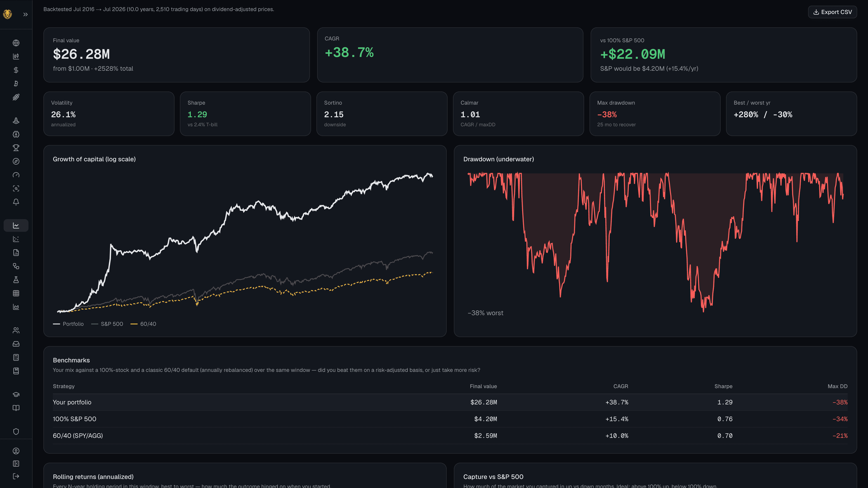The height and width of the screenshot is (488, 868).
Task: Click the Final value $26.28M card
Action: (x=177, y=55)
